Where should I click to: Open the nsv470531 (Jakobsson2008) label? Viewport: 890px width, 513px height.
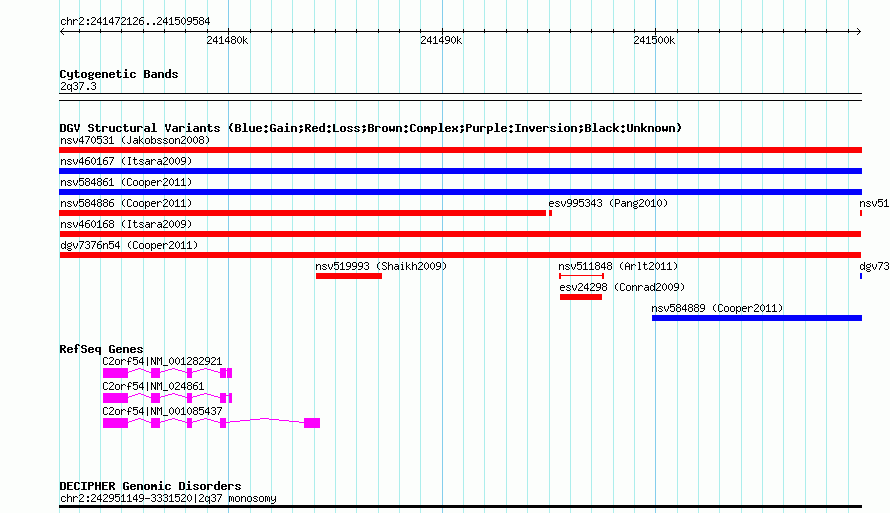click(135, 140)
